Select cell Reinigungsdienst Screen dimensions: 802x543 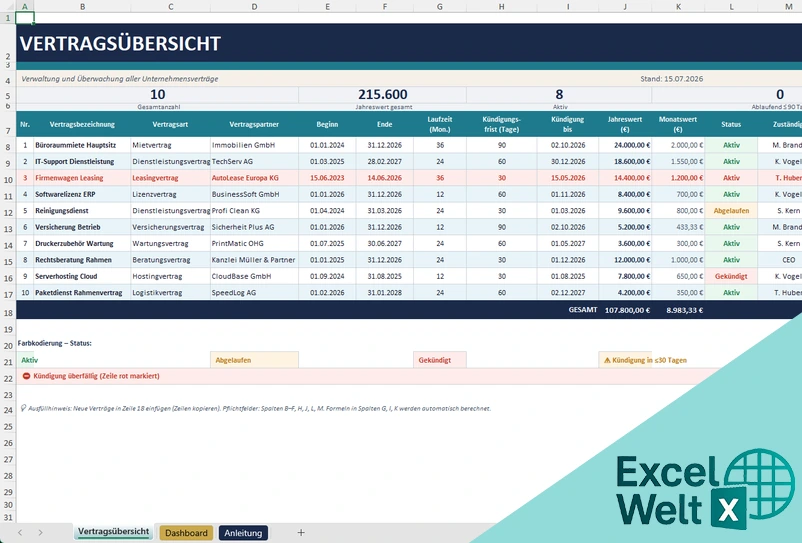(x=82, y=211)
